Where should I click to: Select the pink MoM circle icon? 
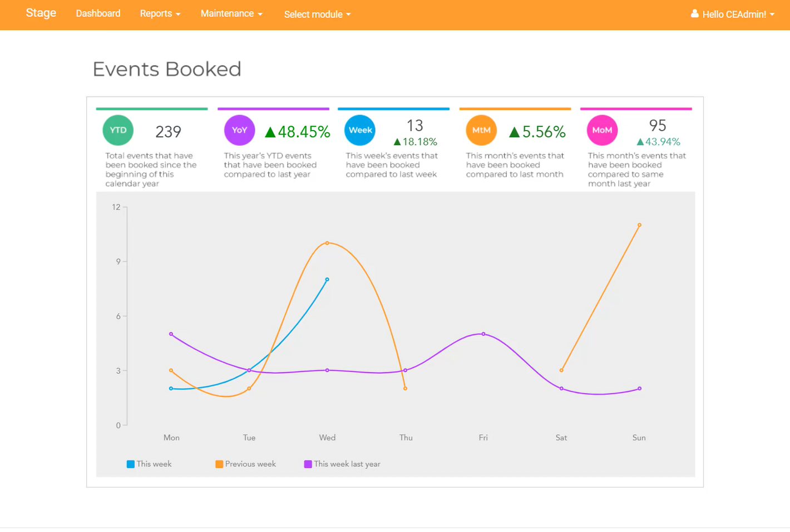(602, 130)
